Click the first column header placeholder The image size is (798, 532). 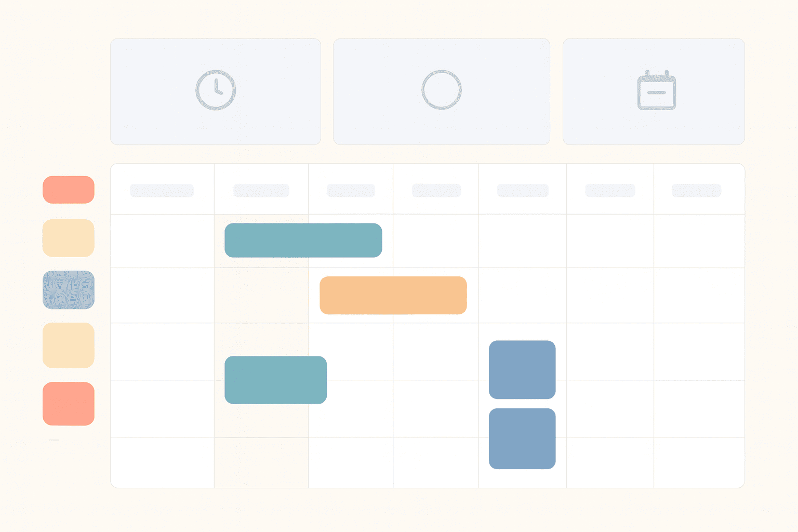[x=162, y=190]
